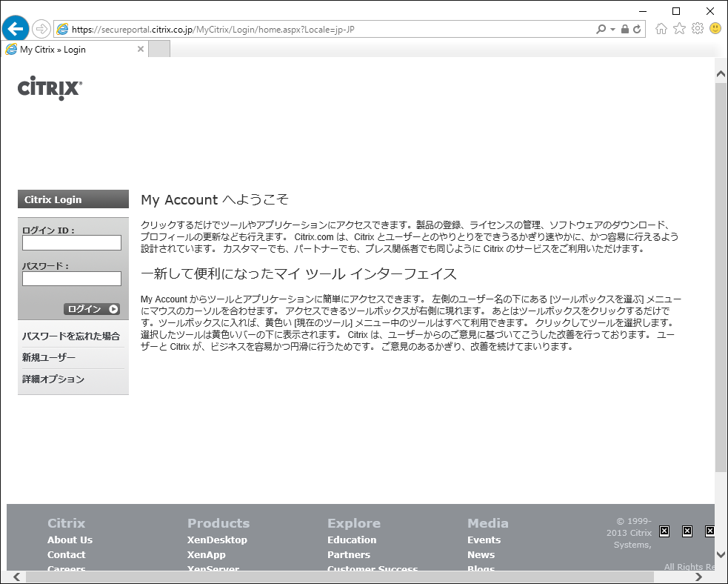Open the 新規ユーザー link
Screen dimensions: 728x584
coord(49,358)
